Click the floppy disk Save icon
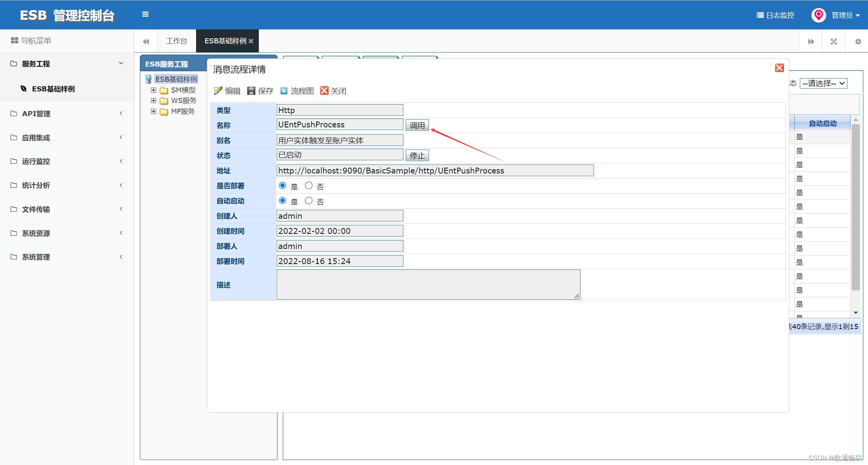The width and height of the screenshot is (868, 465). click(x=251, y=91)
